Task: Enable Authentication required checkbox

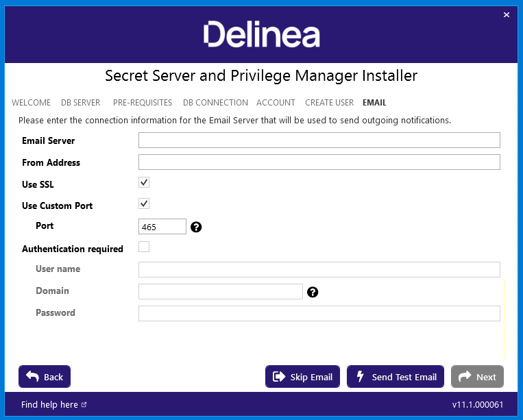Action: pos(144,247)
